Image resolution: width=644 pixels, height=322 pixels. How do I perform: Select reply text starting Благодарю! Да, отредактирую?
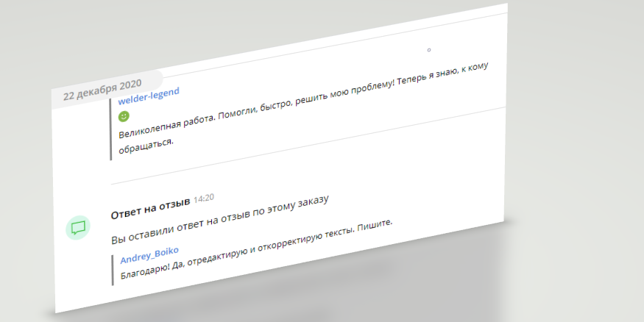point(257,249)
